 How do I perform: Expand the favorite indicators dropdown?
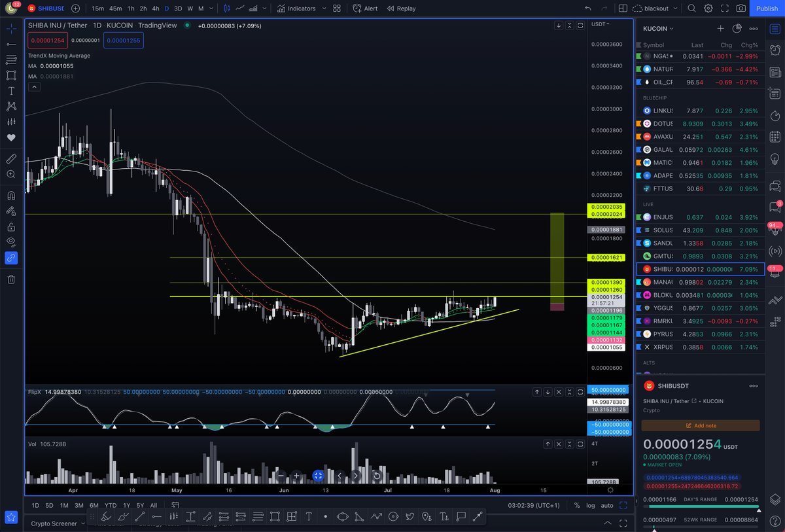click(324, 9)
